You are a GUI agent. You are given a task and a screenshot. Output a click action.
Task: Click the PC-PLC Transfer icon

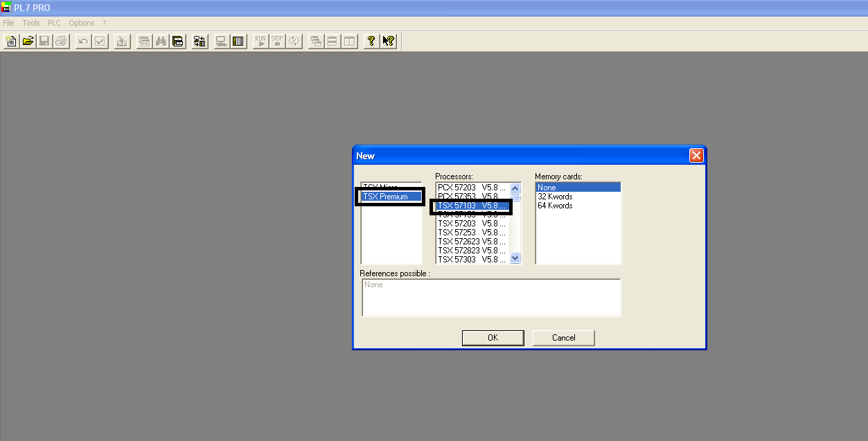[x=200, y=41]
